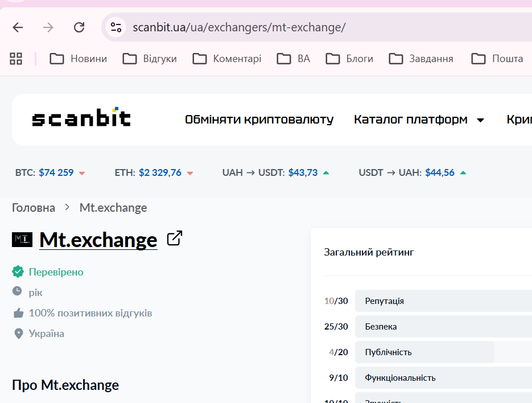The height and width of the screenshot is (403, 532).
Task: Click the green verified badge icon
Action: click(x=18, y=272)
